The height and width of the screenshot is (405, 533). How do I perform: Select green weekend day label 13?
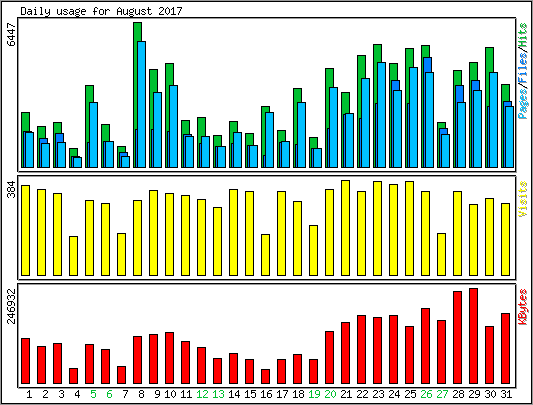coord(218,394)
